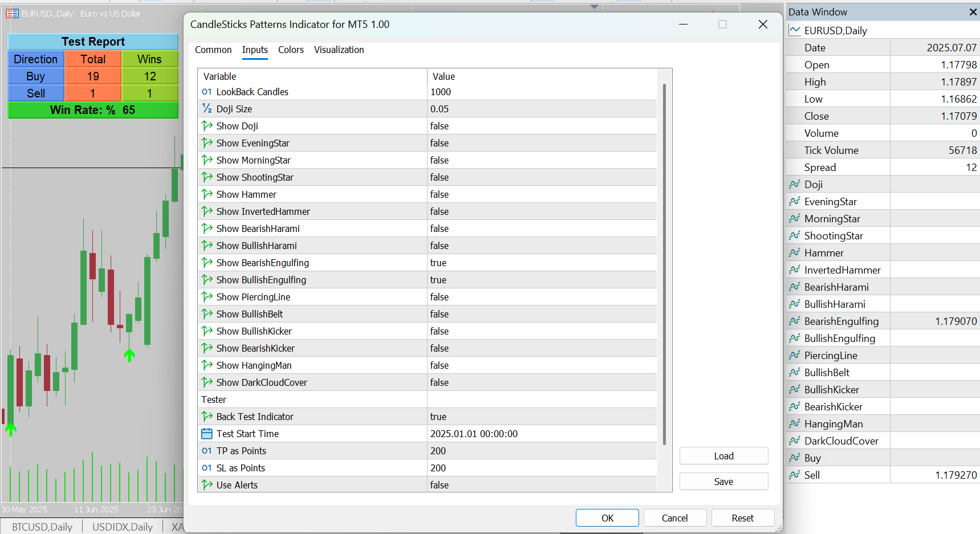Click the SL as Points value field

pos(542,468)
